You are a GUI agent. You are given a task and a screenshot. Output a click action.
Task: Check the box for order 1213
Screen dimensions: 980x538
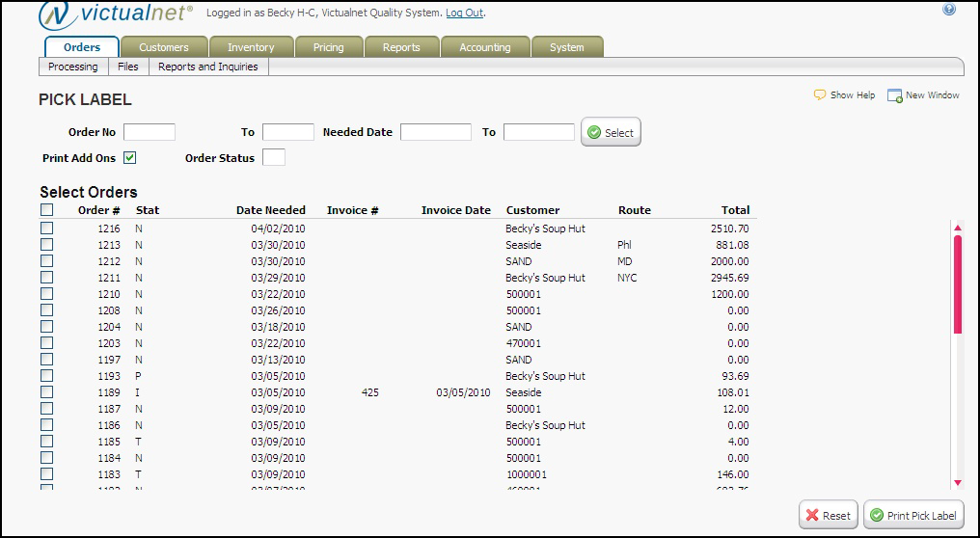[x=47, y=244]
